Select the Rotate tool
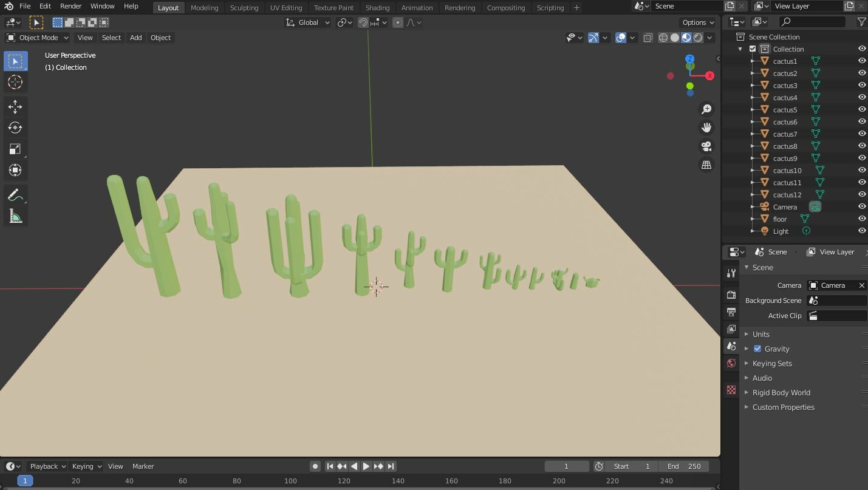868x490 pixels. 15,128
